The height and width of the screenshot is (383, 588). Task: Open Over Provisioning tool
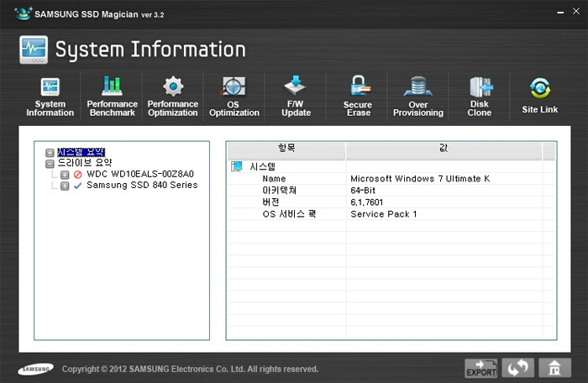pos(418,97)
